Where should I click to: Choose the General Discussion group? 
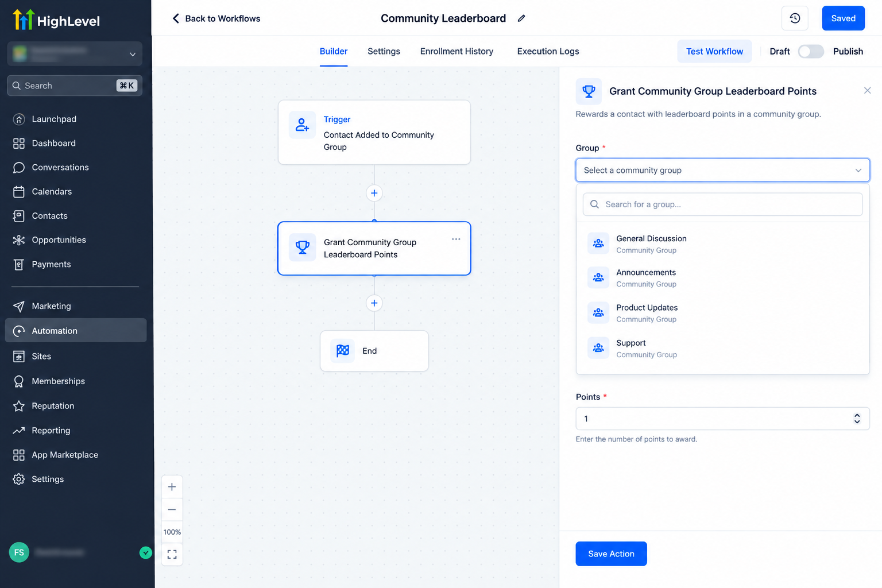[722, 244]
